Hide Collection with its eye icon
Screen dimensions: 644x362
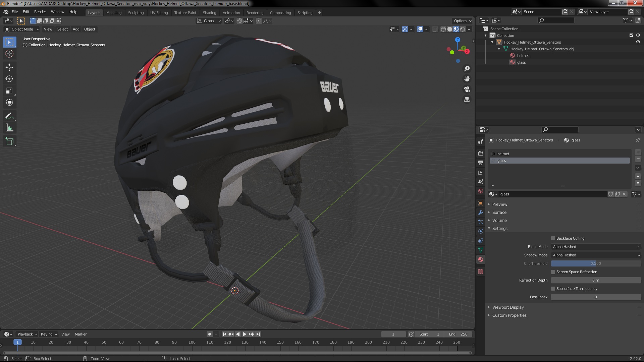pyautogui.click(x=638, y=35)
